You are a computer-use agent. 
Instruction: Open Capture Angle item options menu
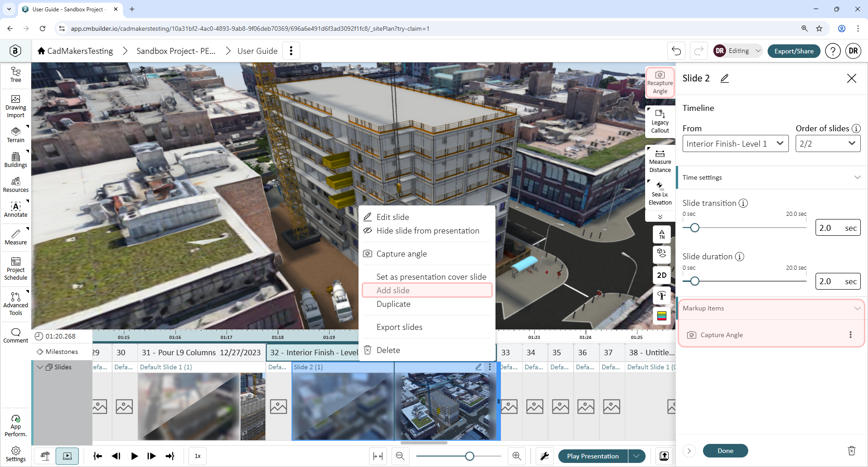click(850, 335)
